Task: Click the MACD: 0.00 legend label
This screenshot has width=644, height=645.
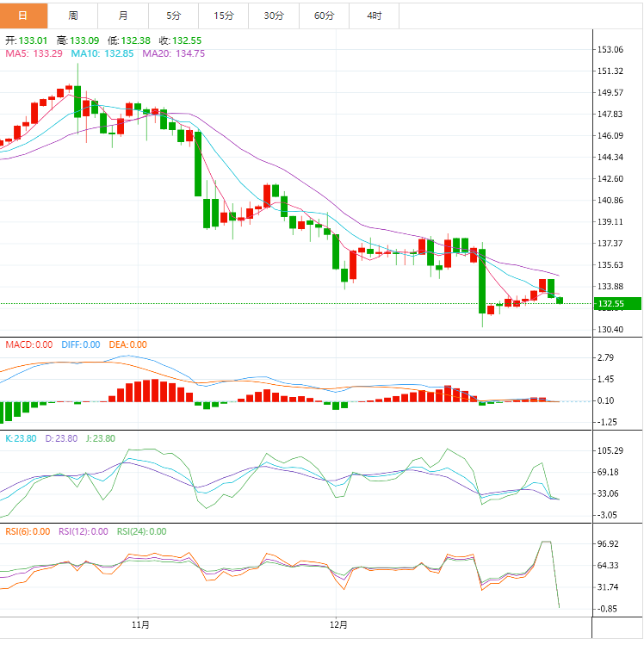Action: point(30,344)
